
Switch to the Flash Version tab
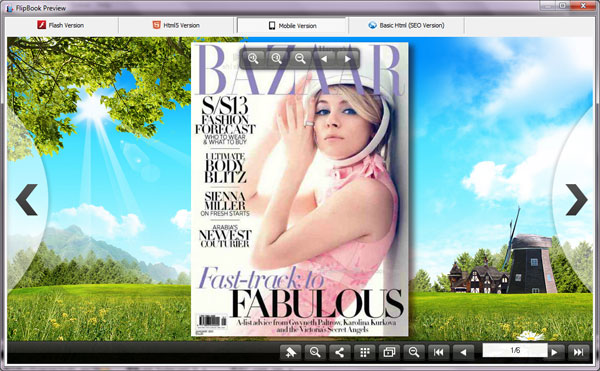(62, 25)
